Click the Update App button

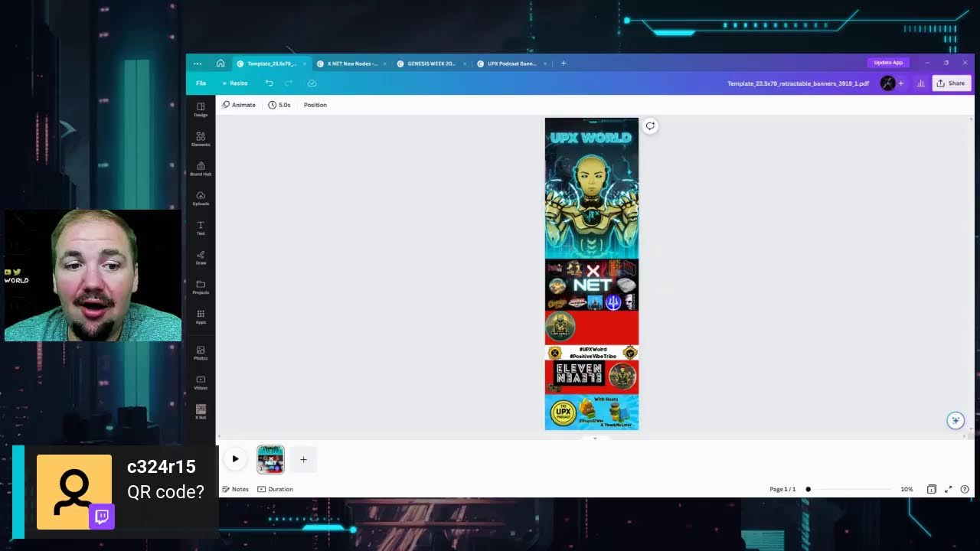[x=888, y=63]
